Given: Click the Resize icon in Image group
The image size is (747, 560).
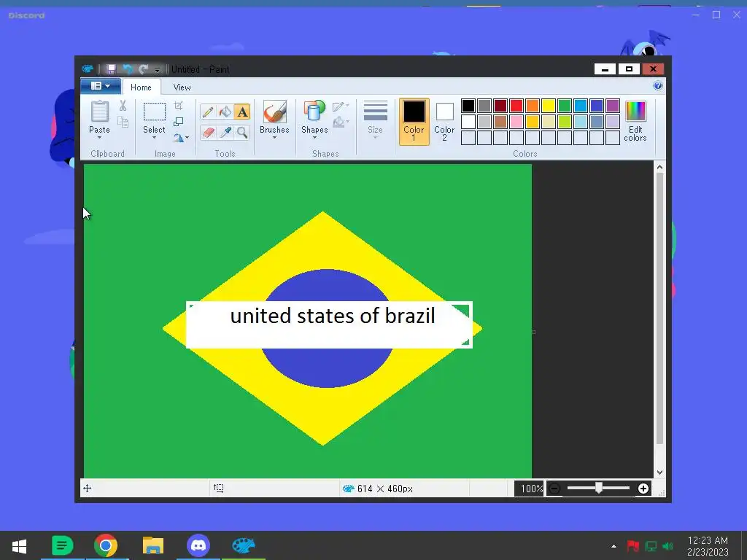Looking at the screenshot, I should [179, 122].
